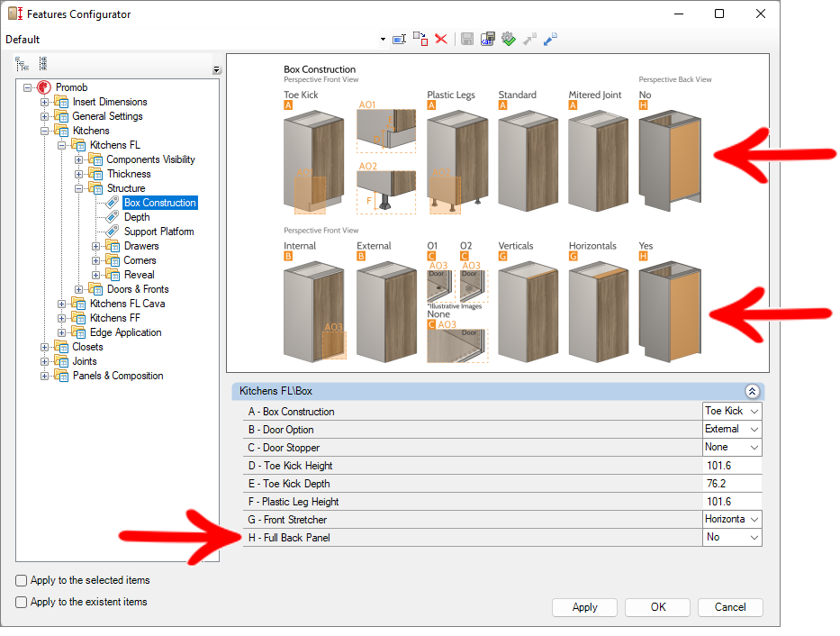Edit the E - Toe Kick Depth value
The width and height of the screenshot is (840, 636).
coord(732,484)
